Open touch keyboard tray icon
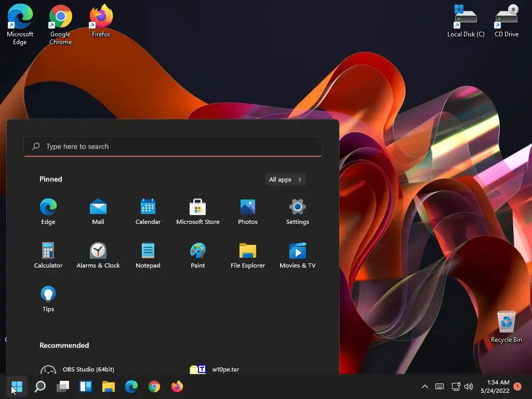Image resolution: width=532 pixels, height=399 pixels. point(440,387)
